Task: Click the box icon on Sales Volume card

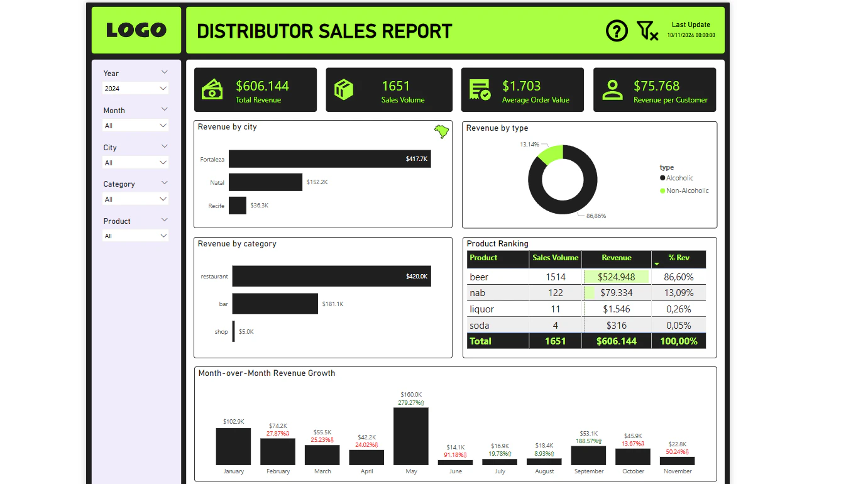Action: click(343, 90)
